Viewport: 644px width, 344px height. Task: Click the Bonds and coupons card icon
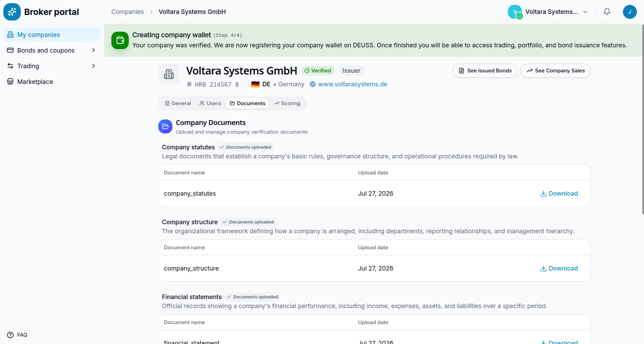tap(10, 50)
